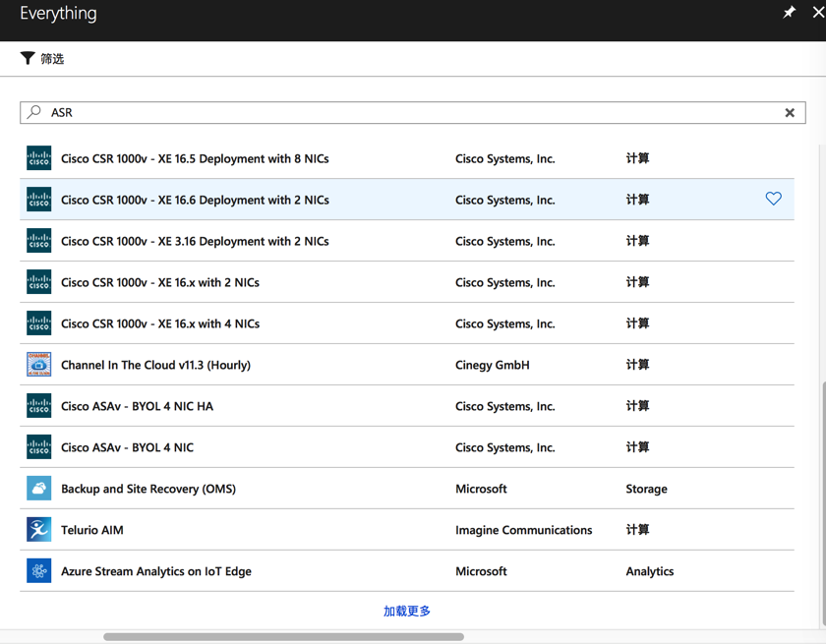
Task: Select Cisco ASAv - BYOL 4 NIC HA
Action: (x=137, y=406)
